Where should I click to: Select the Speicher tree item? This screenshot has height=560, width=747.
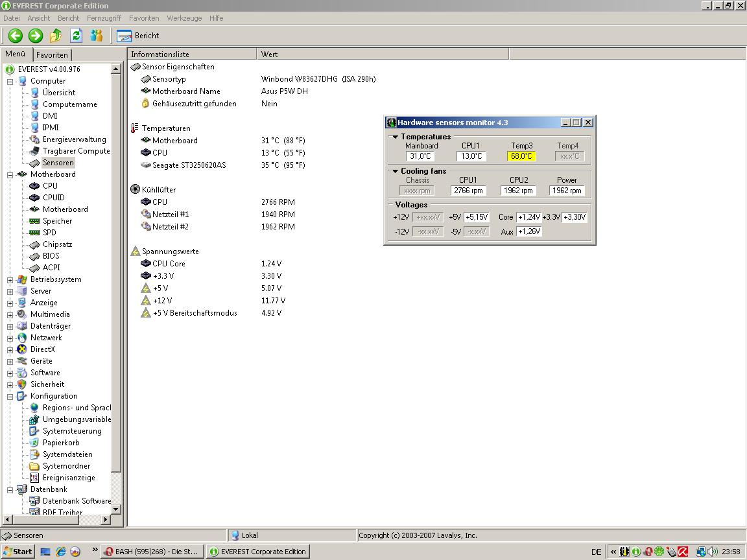pos(57,221)
